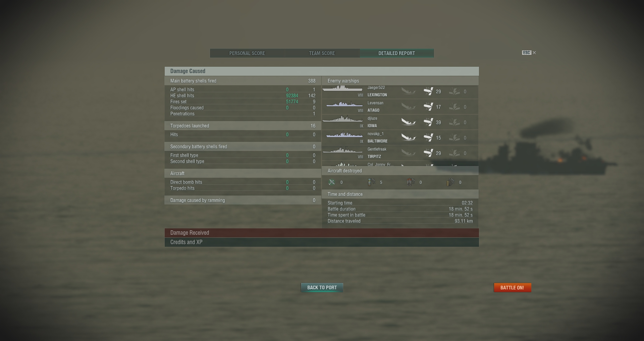Click the HE shell hits damage value 92384
The height and width of the screenshot is (341, 644).
[x=292, y=96]
